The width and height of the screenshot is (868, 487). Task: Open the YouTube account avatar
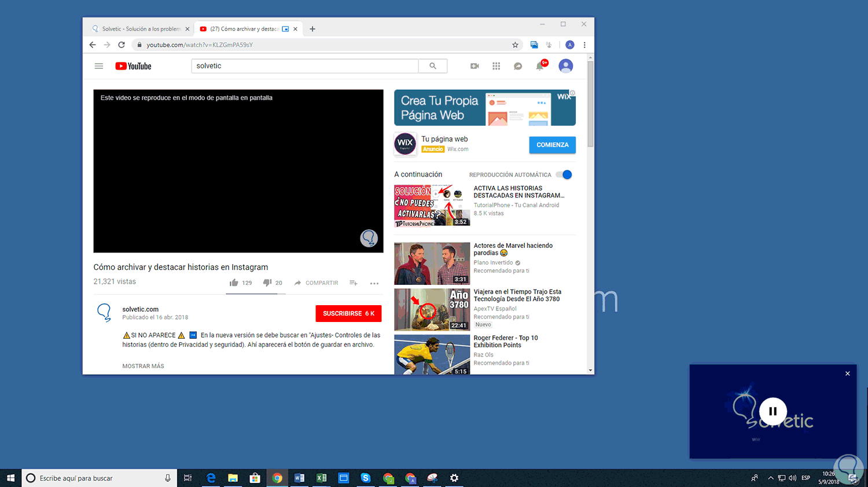[x=566, y=66]
